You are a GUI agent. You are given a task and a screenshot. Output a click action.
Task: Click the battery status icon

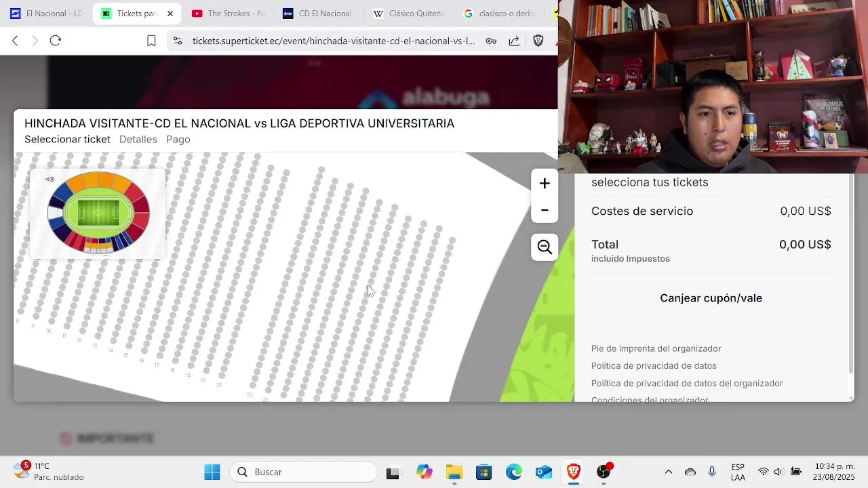796,472
